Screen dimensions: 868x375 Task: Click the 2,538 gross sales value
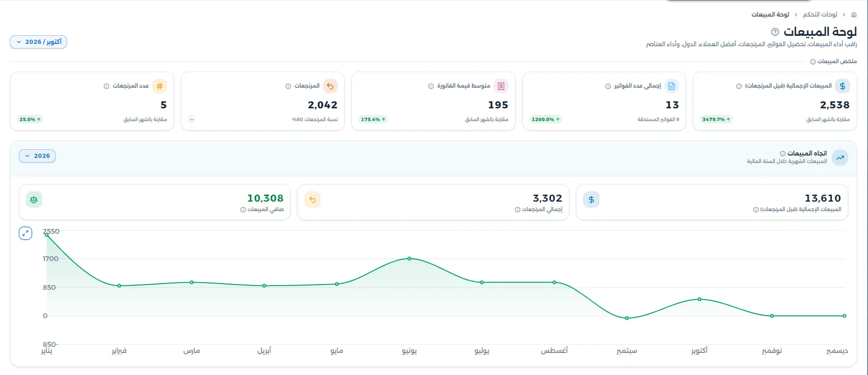(835, 105)
